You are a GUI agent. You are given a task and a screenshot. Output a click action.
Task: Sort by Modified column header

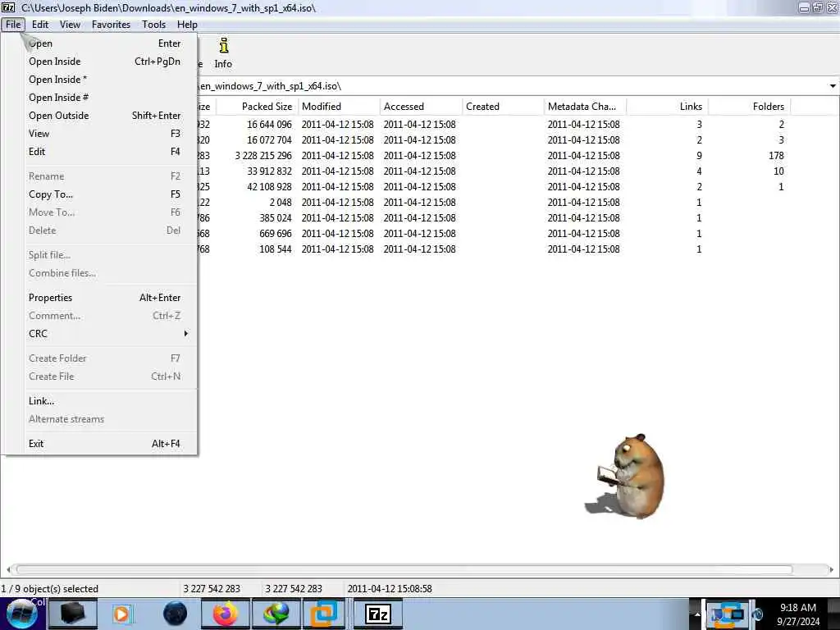[x=339, y=107]
